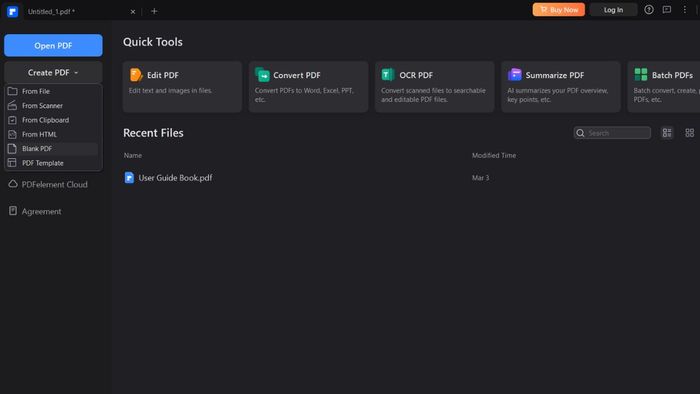Choose From HTML in Create PDF menu
The image size is (700, 394).
[53, 134]
